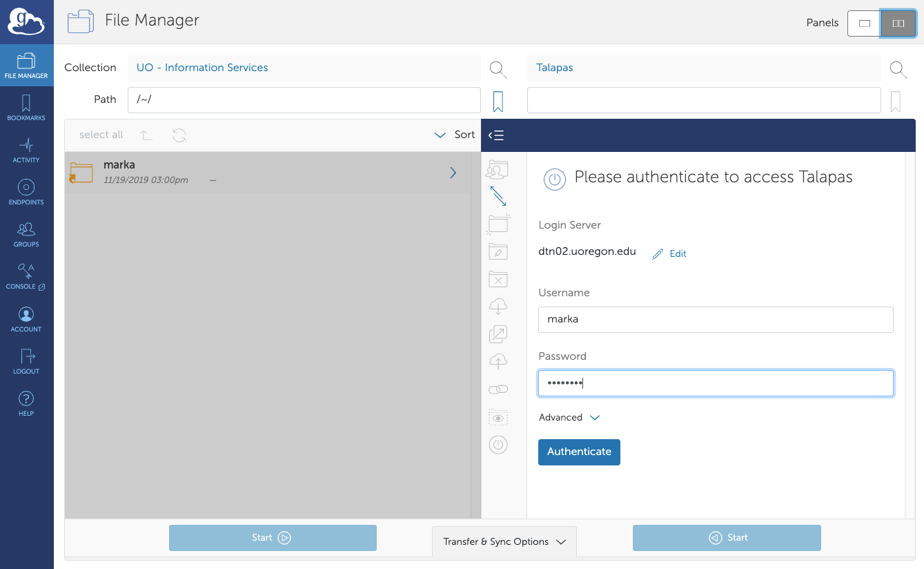Open the Globus logo home link
This screenshot has height=569, width=924.
tap(26, 22)
